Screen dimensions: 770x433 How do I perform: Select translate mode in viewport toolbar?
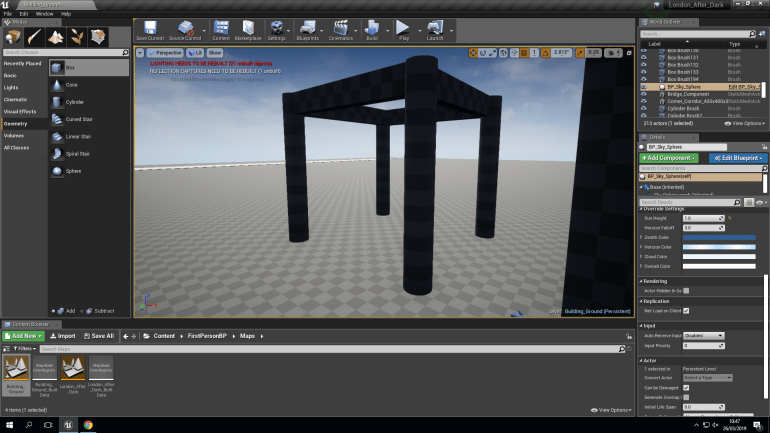coord(473,53)
